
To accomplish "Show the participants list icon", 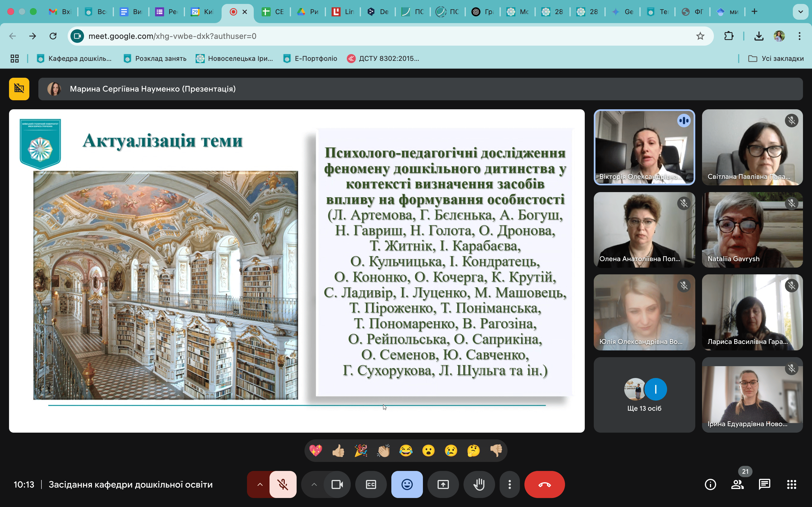I will [x=737, y=484].
